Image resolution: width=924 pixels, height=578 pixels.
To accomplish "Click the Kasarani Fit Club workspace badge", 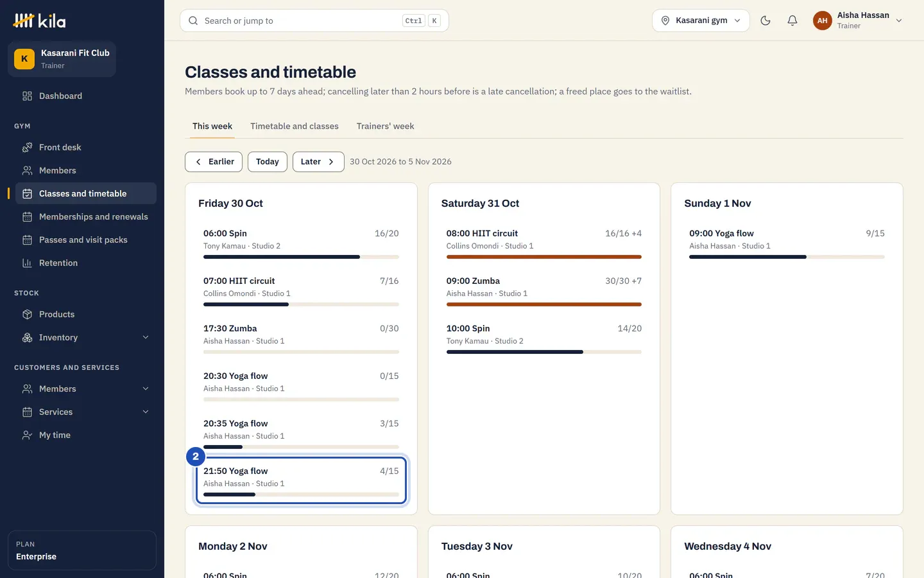I will [24, 59].
